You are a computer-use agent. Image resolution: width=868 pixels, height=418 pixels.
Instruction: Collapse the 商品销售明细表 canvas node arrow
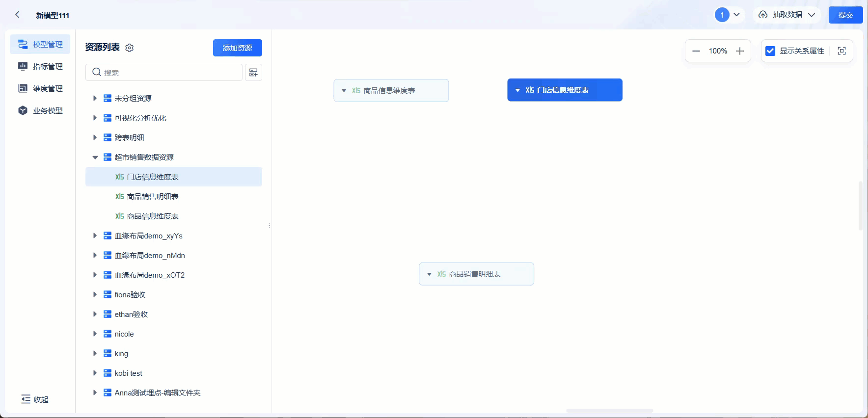(x=429, y=274)
